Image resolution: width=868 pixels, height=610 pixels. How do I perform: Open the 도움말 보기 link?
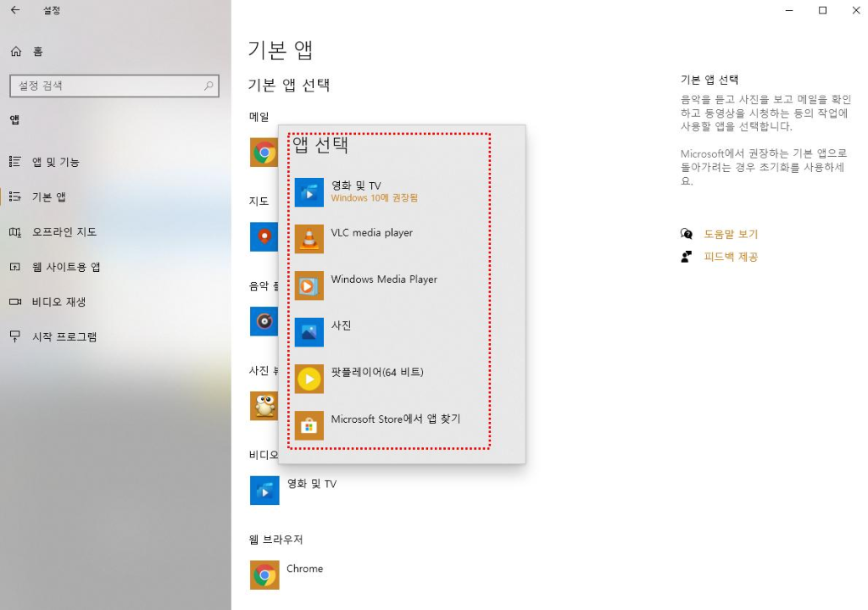(731, 234)
